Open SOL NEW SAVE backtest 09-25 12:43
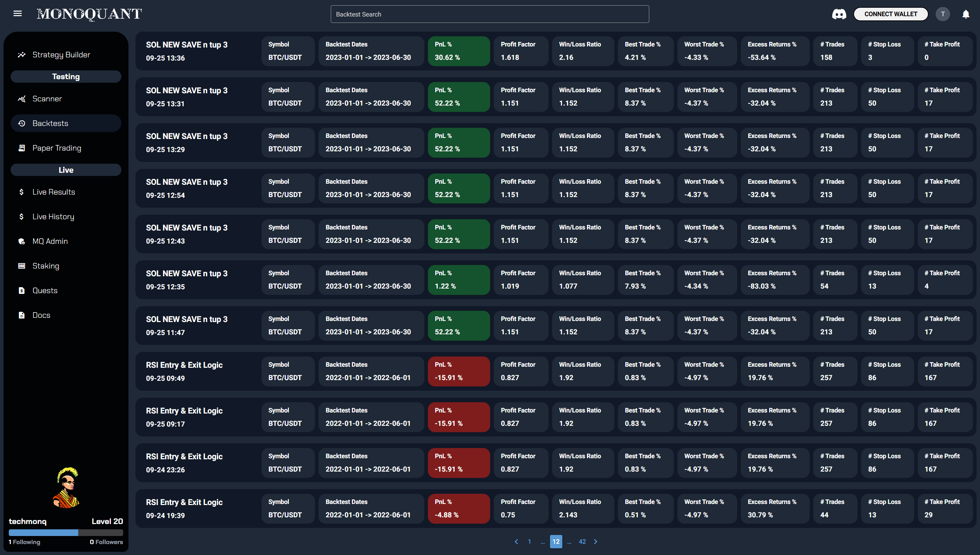This screenshot has width=980, height=555. (556, 234)
